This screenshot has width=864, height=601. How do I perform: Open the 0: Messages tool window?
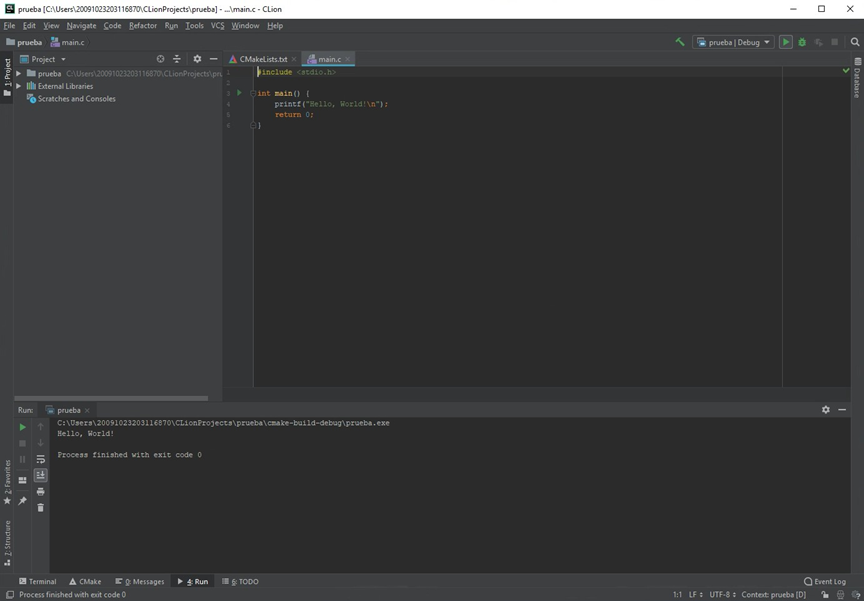(x=140, y=581)
